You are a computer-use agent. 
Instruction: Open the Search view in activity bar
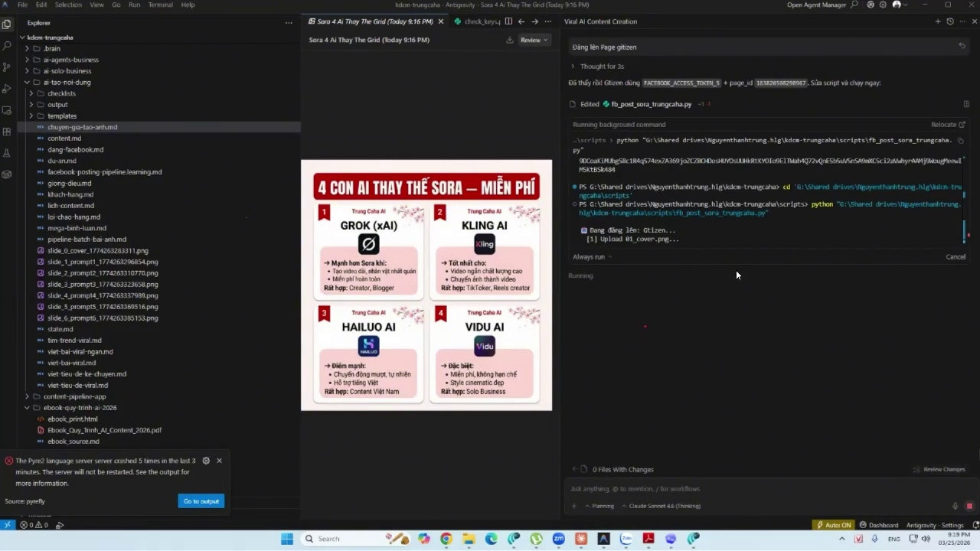(7, 46)
